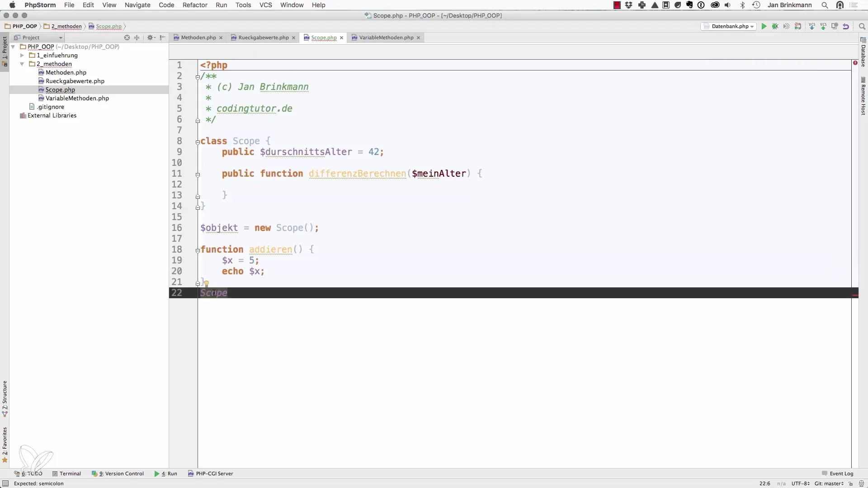Open the TODO tool window

tap(28, 474)
